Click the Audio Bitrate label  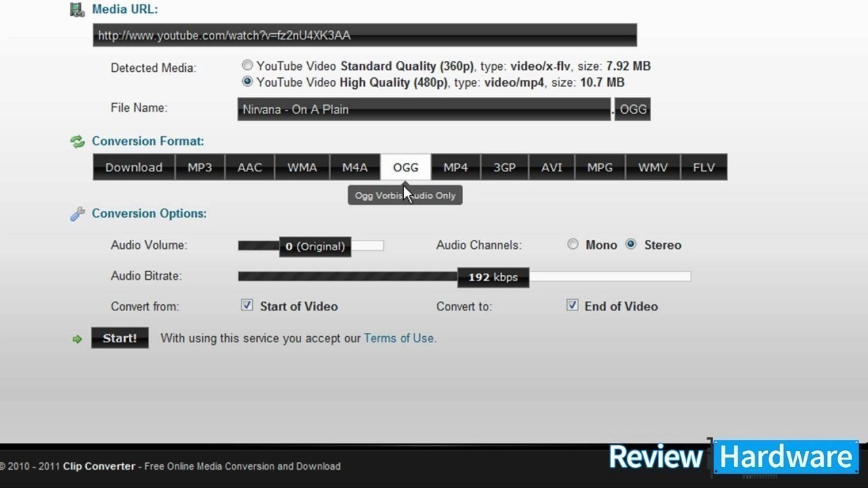pos(146,276)
